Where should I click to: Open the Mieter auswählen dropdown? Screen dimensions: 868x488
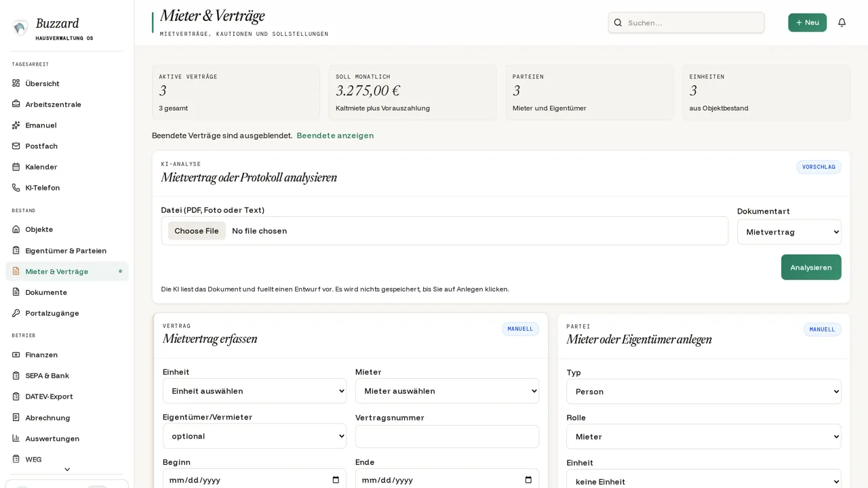447,390
